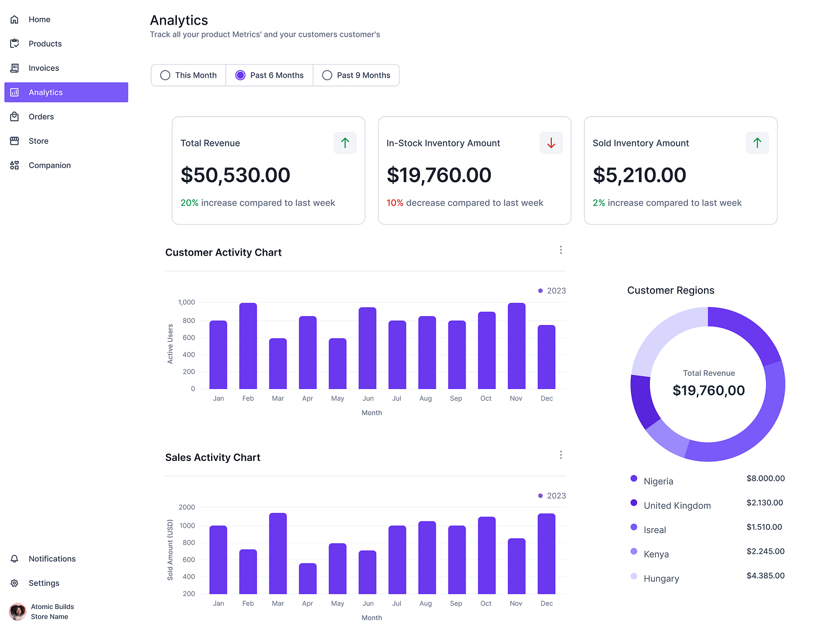The height and width of the screenshot is (630, 840).
Task: Click the United Kingdom legend color dot
Action: (x=634, y=502)
